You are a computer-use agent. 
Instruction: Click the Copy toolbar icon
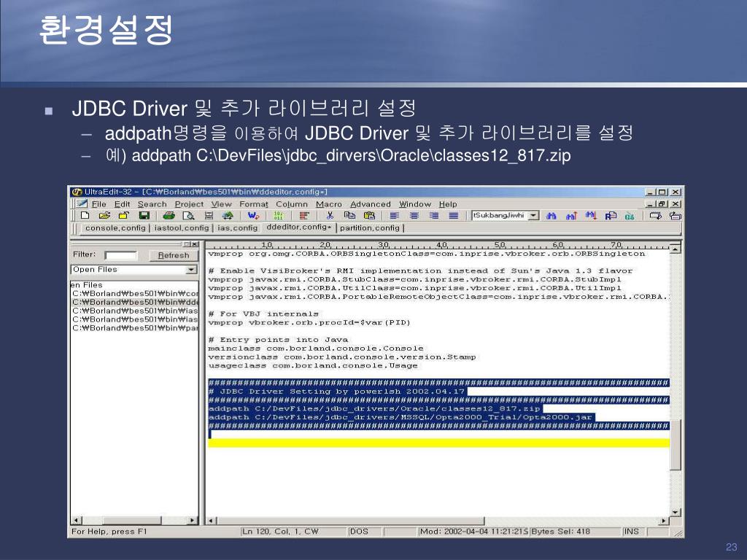pyautogui.click(x=349, y=216)
